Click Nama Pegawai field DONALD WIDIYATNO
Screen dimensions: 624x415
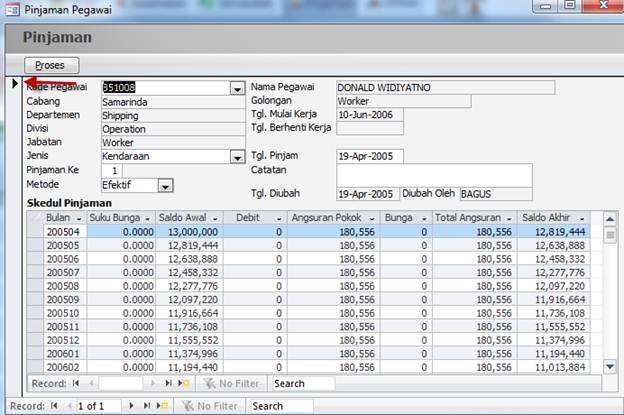click(x=445, y=88)
